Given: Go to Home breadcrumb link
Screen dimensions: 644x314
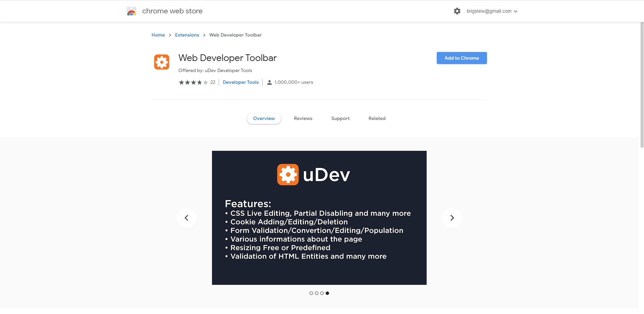Looking at the screenshot, I should (x=158, y=35).
